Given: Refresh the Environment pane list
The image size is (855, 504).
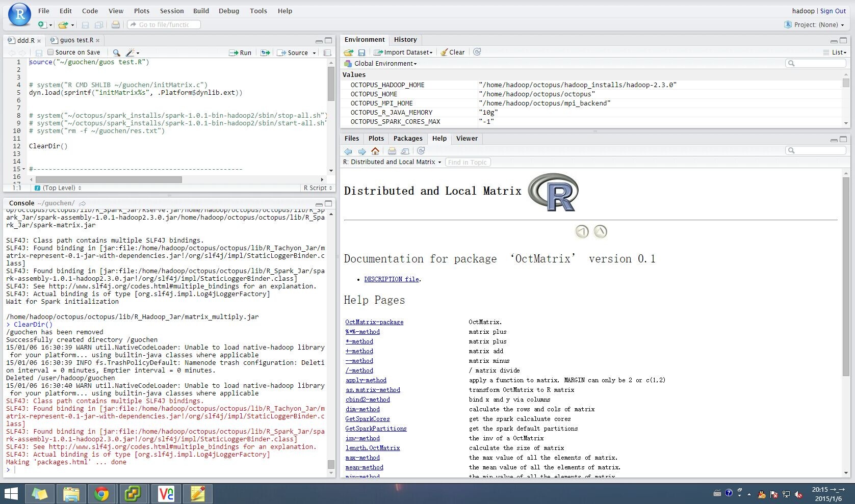Looking at the screenshot, I should coord(477,52).
